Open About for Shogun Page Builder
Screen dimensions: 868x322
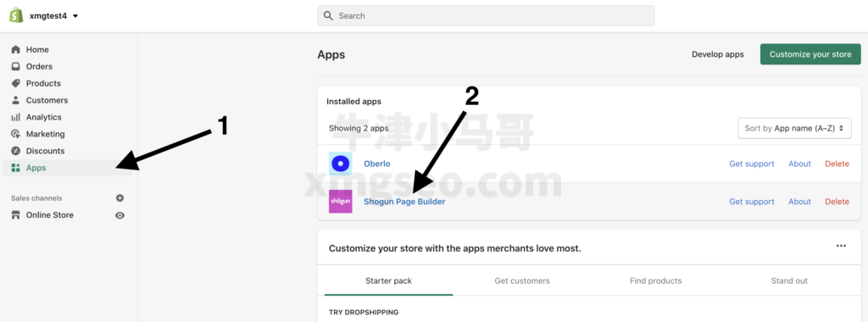pos(800,202)
